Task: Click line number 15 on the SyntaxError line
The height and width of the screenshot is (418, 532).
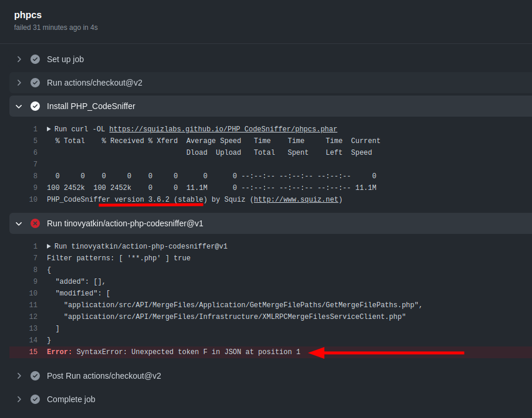Action: [33, 352]
